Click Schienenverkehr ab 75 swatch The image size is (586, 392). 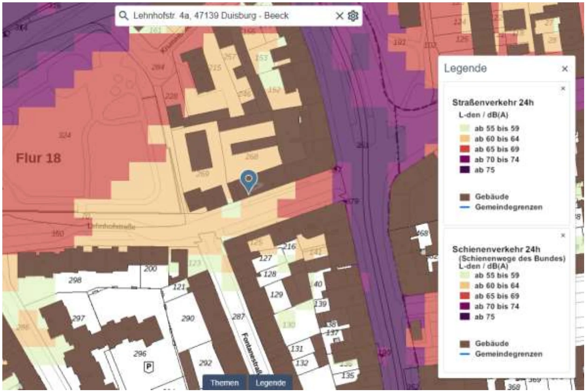pyautogui.click(x=464, y=317)
